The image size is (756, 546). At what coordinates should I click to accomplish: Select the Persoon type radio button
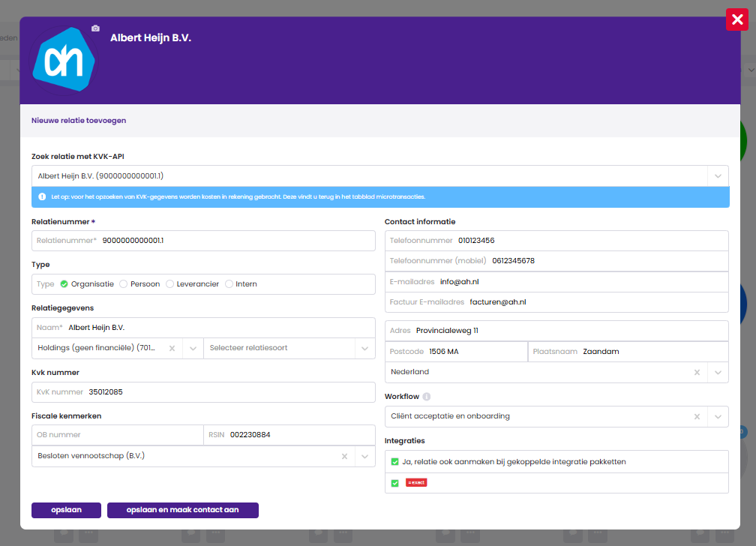124,284
